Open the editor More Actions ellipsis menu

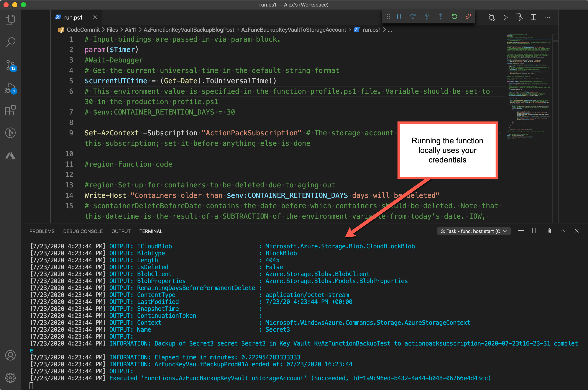[x=547, y=17]
